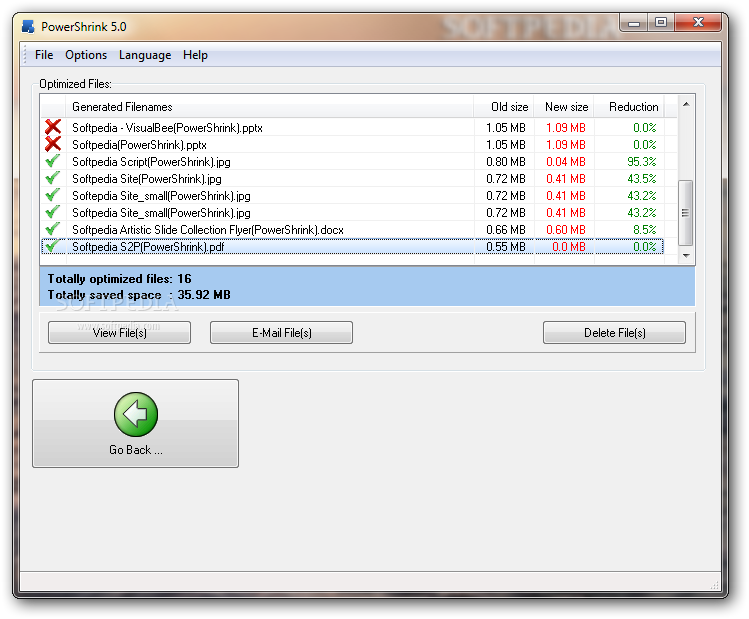749x619 pixels.
Task: Select Softpedia(PowerShrink).pptx filename
Action: 139,145
